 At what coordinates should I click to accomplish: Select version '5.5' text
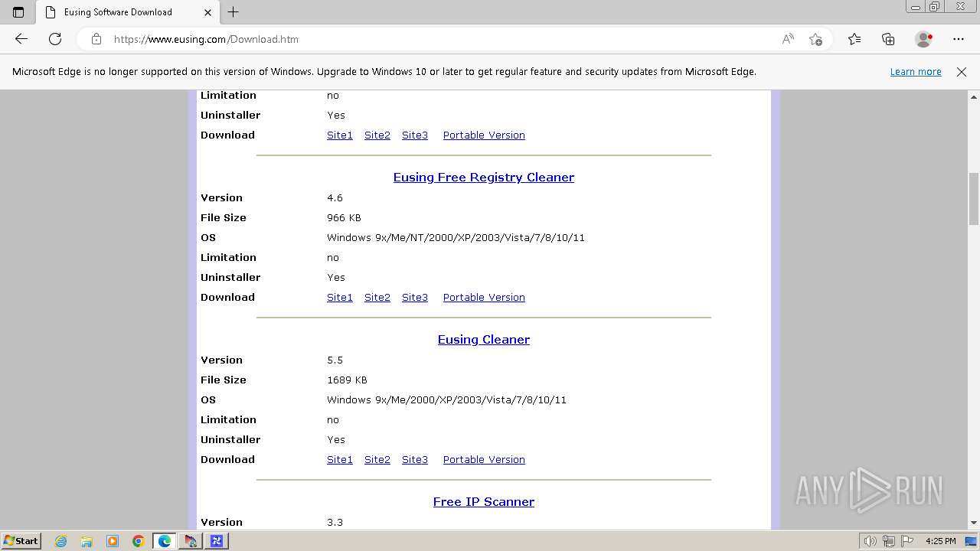335,360
